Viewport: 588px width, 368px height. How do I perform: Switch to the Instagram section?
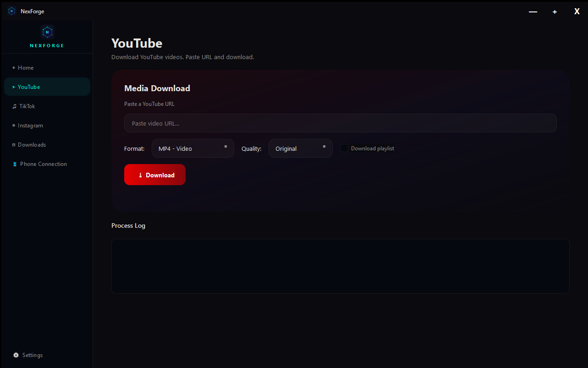(47, 126)
